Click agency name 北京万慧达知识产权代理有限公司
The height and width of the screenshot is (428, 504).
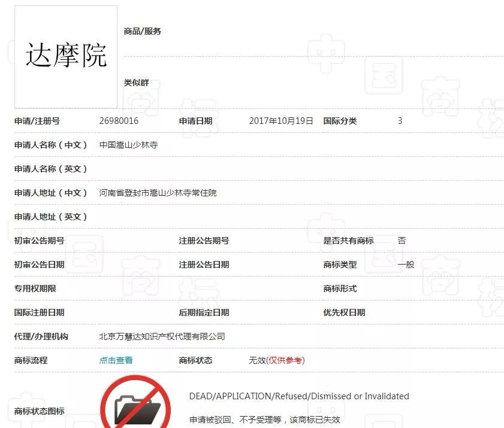[162, 336]
